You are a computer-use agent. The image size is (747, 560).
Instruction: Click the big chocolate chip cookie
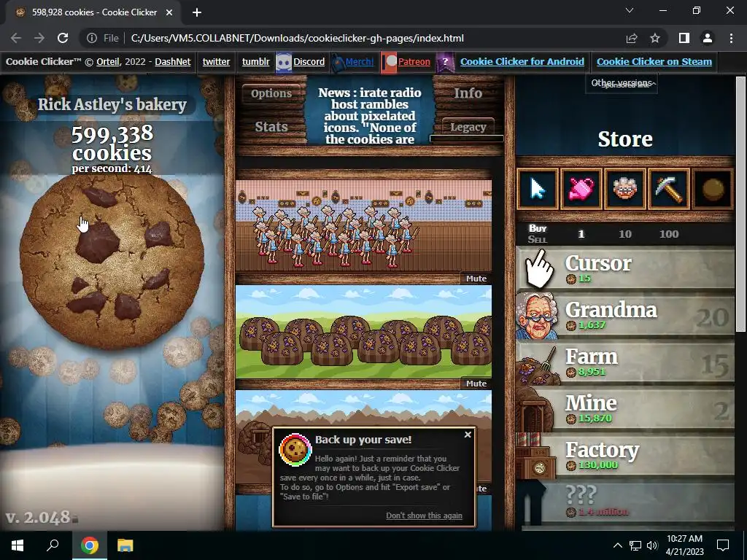pos(112,262)
